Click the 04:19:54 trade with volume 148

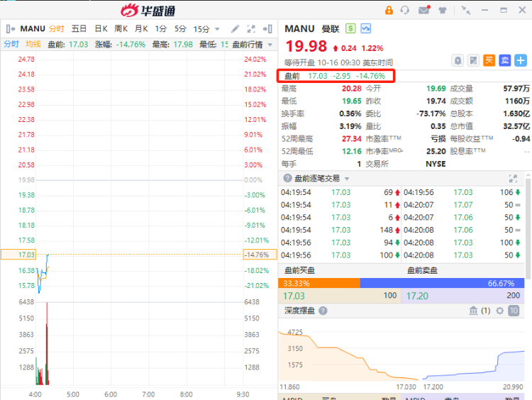pos(340,230)
